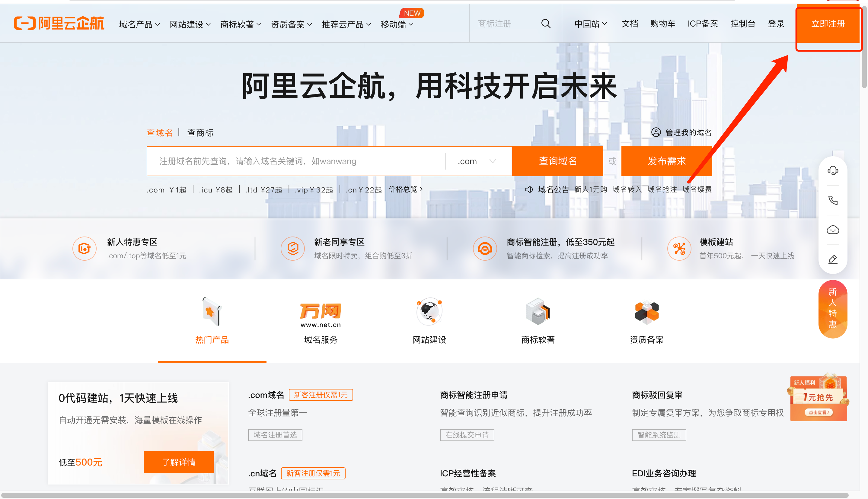
Task: Click the 模板建站 network icon
Action: pos(679,249)
